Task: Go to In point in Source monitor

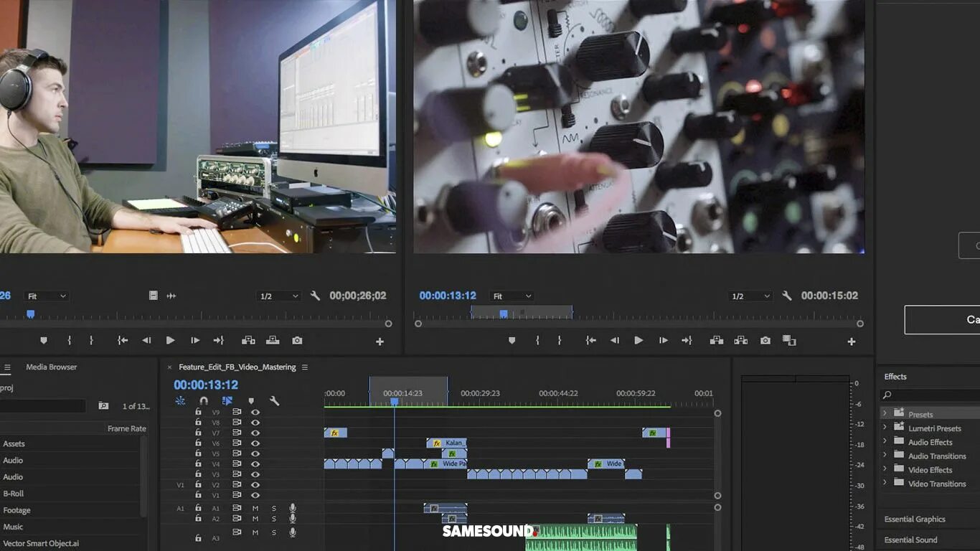Action: click(x=123, y=341)
